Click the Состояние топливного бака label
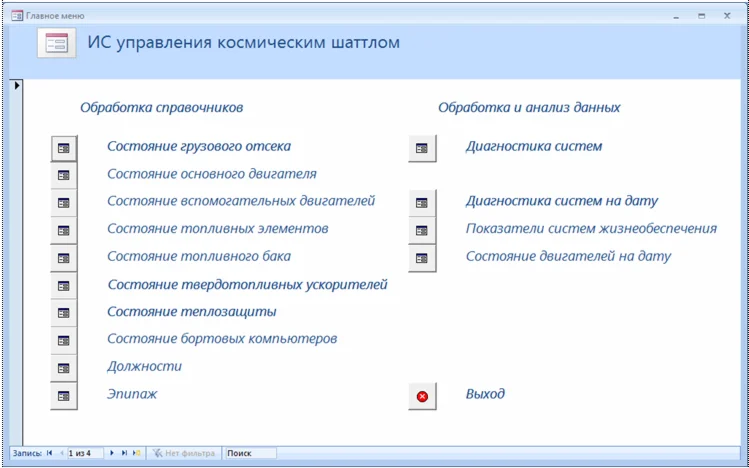The height and width of the screenshot is (468, 749). click(199, 256)
